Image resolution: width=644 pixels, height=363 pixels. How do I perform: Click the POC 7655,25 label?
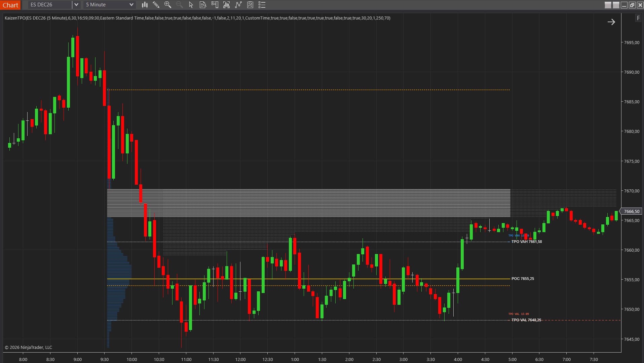tap(523, 279)
